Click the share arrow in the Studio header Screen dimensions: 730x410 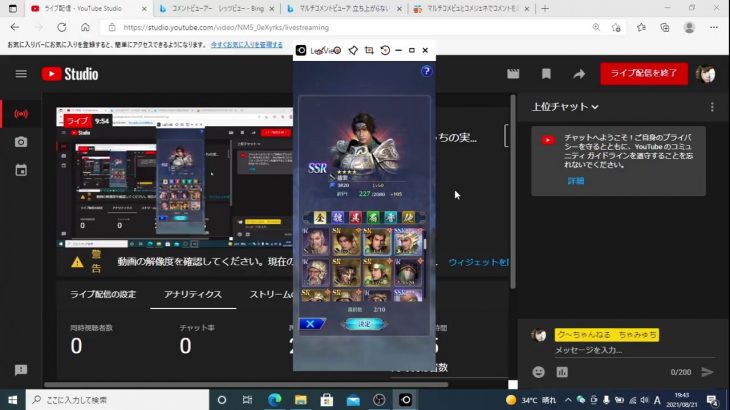[x=579, y=74]
